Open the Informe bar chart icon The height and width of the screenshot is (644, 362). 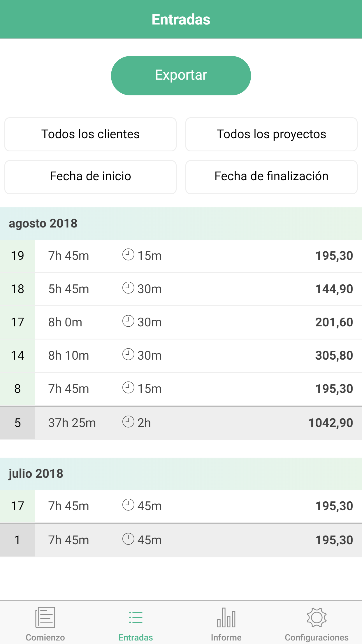click(226, 617)
